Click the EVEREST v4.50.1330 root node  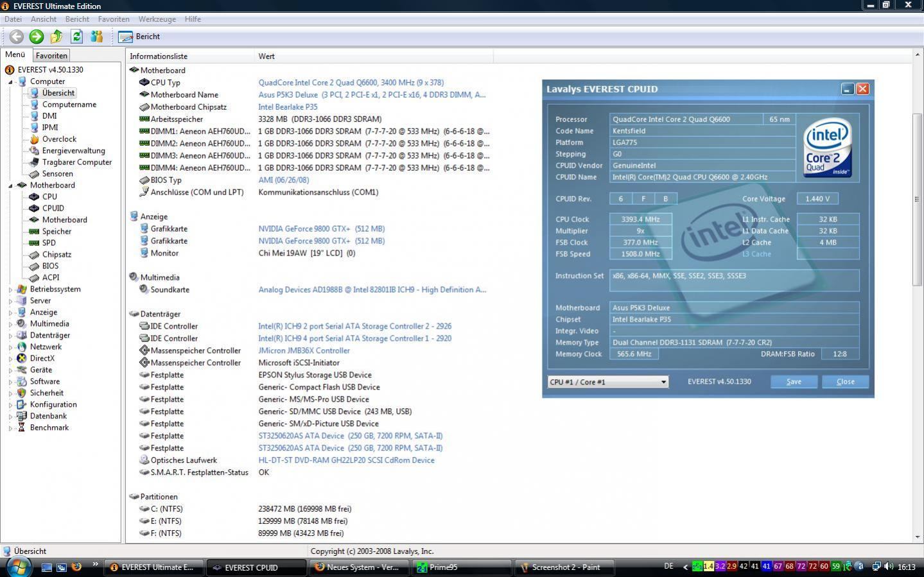coord(50,70)
